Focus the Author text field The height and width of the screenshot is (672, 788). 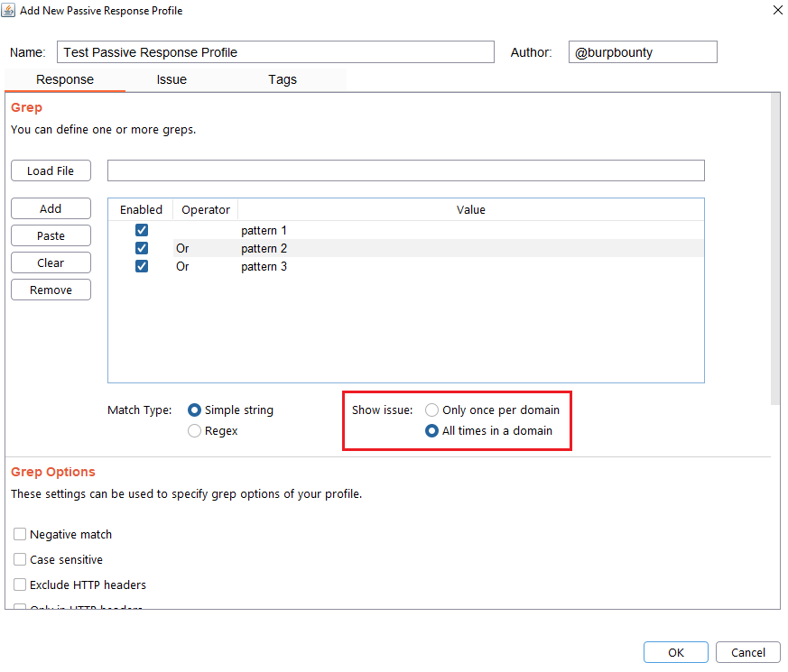pyautogui.click(x=642, y=52)
